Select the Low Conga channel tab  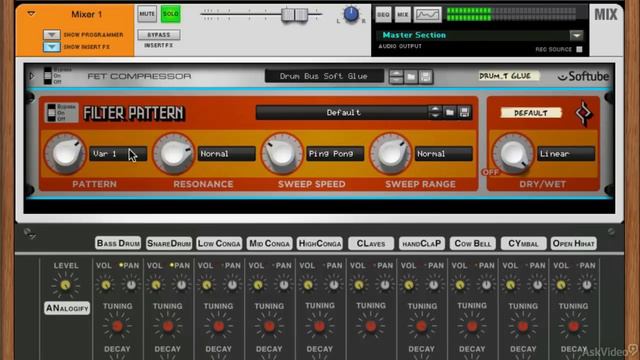pos(219,243)
